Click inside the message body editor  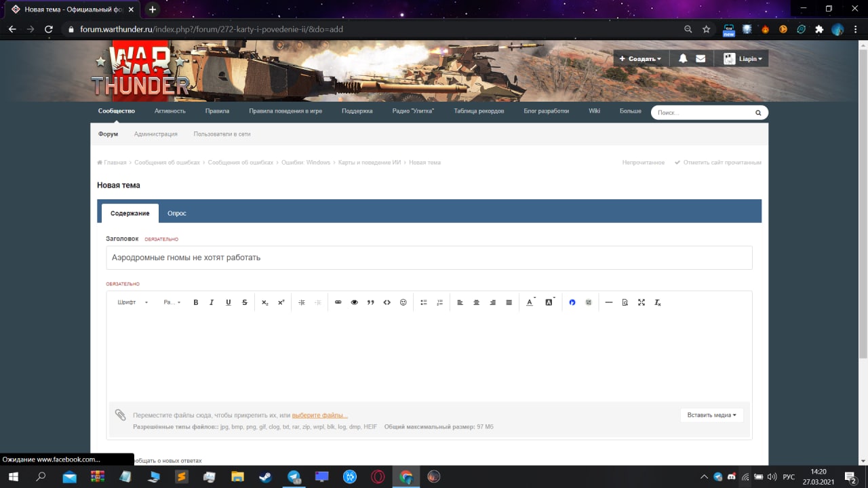(x=429, y=357)
